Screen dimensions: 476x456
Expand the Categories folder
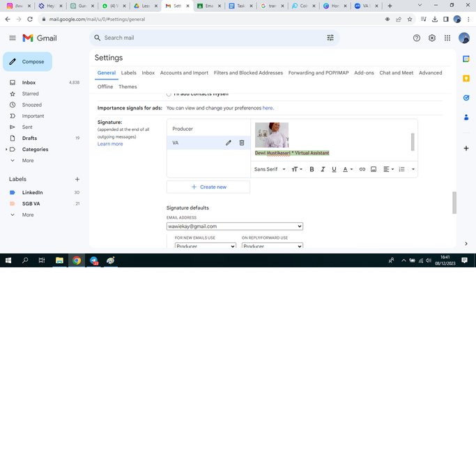(x=6, y=150)
